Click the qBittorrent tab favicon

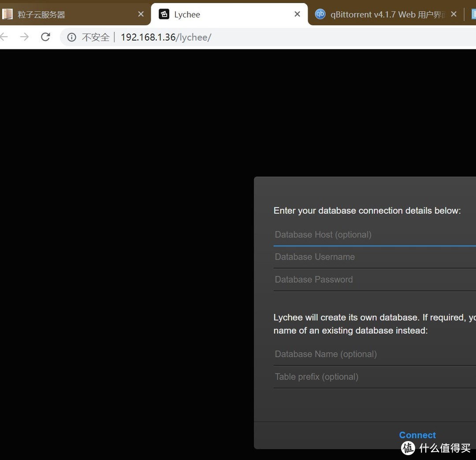pos(320,14)
